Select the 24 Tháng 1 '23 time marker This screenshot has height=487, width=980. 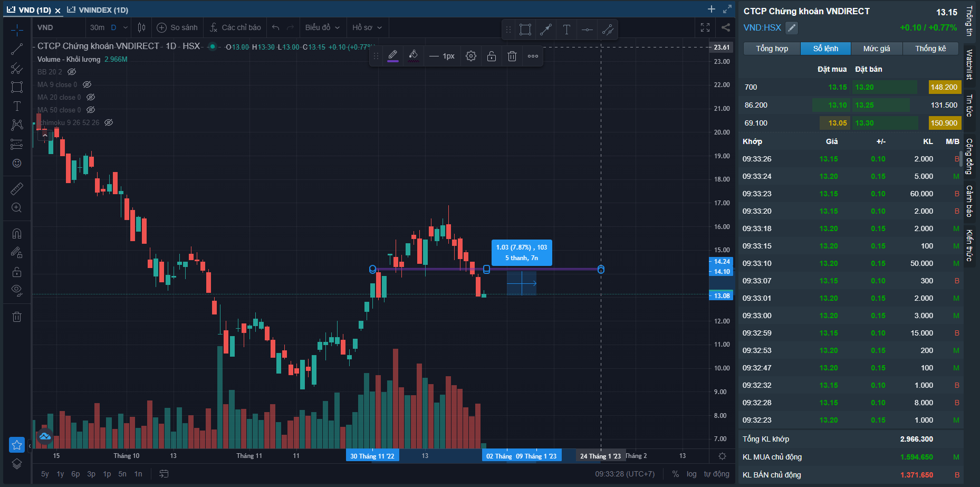[601, 456]
